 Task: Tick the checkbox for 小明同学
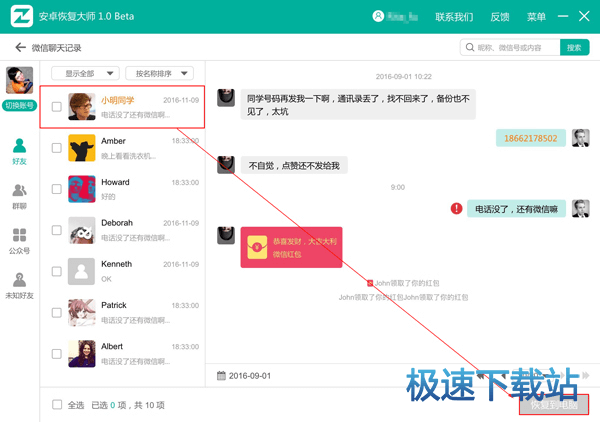[57, 107]
